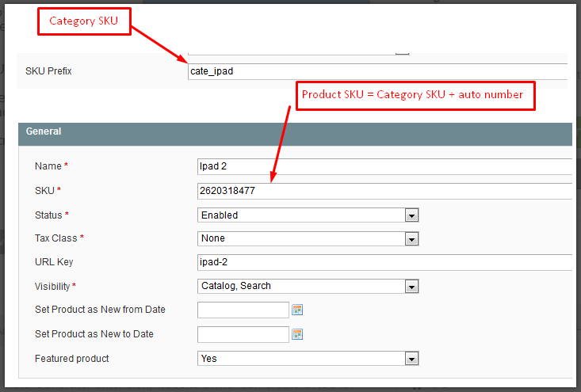Click the SKU Prefix label
The image size is (581, 392).
tap(48, 71)
